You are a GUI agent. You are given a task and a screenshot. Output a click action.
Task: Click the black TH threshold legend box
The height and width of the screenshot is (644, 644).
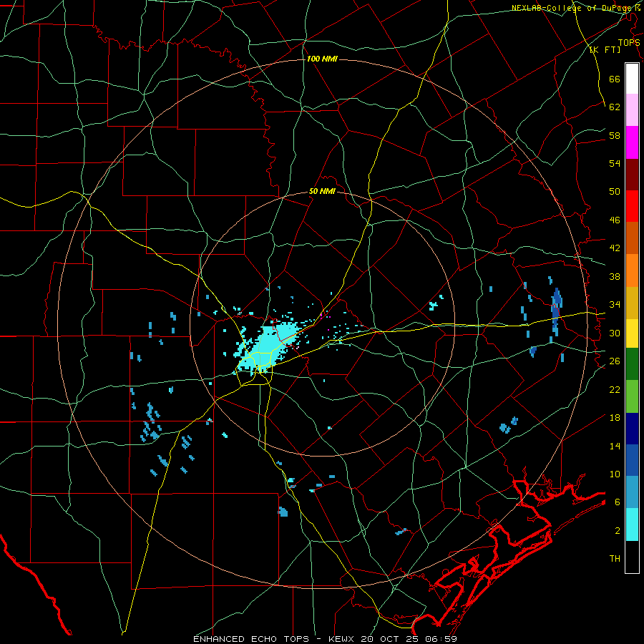pos(632,557)
